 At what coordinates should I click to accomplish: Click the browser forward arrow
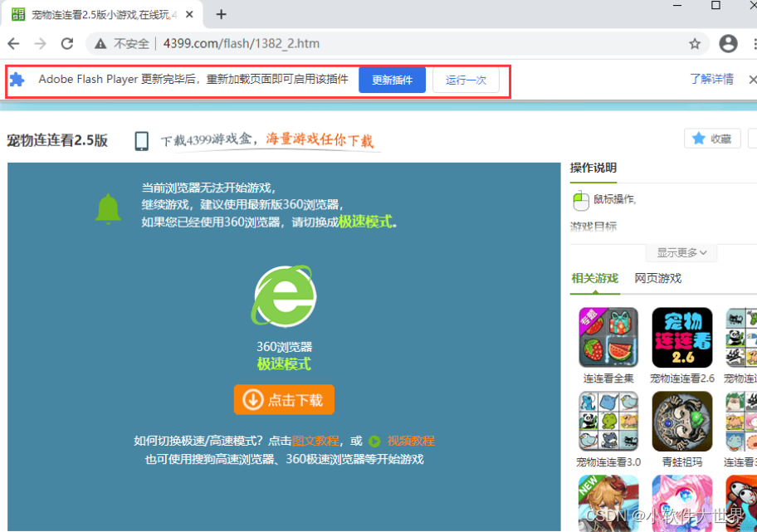pos(41,44)
